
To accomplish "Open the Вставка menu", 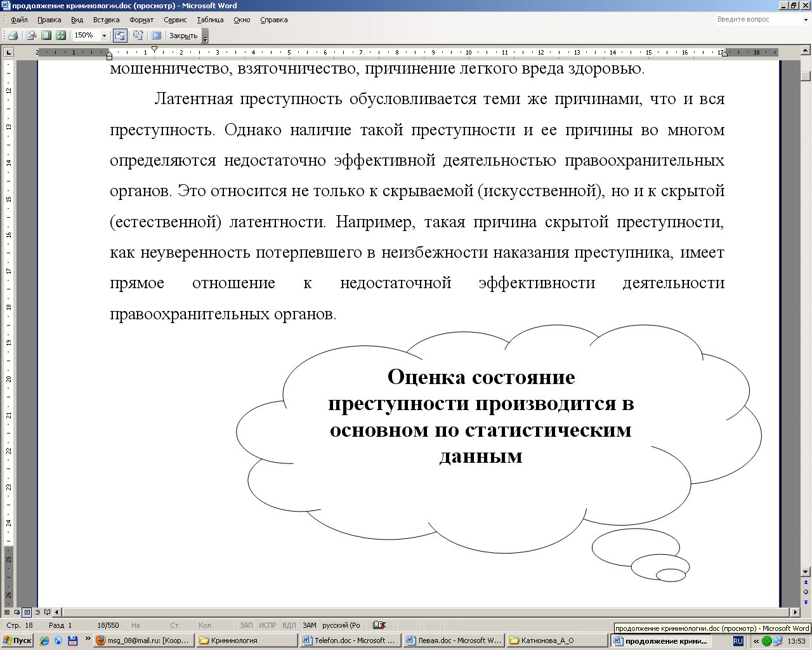I will click(106, 20).
